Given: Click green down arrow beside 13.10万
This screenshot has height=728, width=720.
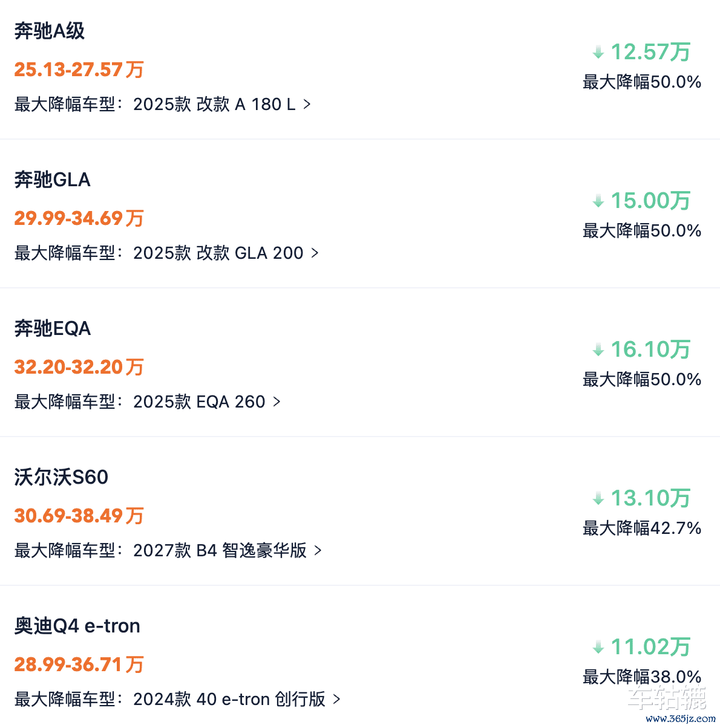Looking at the screenshot, I should click(598, 499).
